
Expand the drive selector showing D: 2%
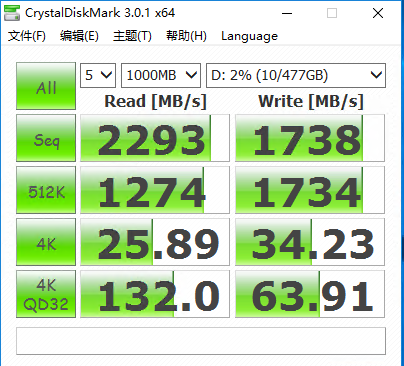pyautogui.click(x=296, y=75)
